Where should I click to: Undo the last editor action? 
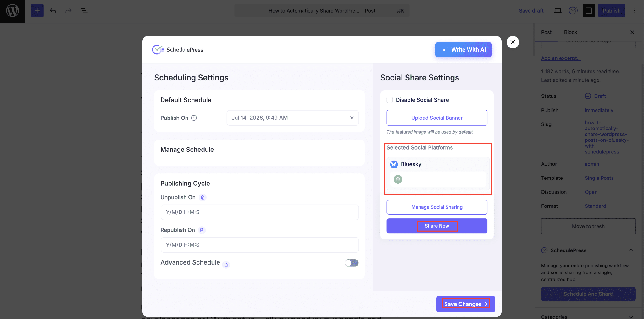tap(53, 11)
